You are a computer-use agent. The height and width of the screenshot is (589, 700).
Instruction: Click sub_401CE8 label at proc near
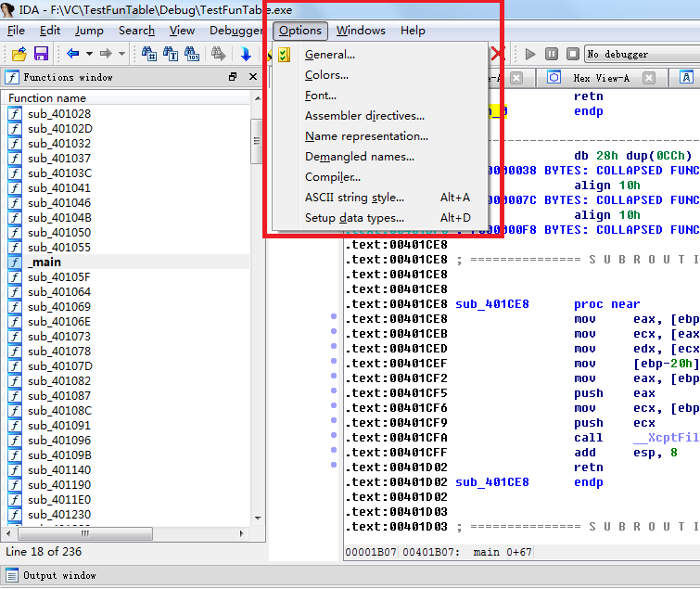pos(492,304)
